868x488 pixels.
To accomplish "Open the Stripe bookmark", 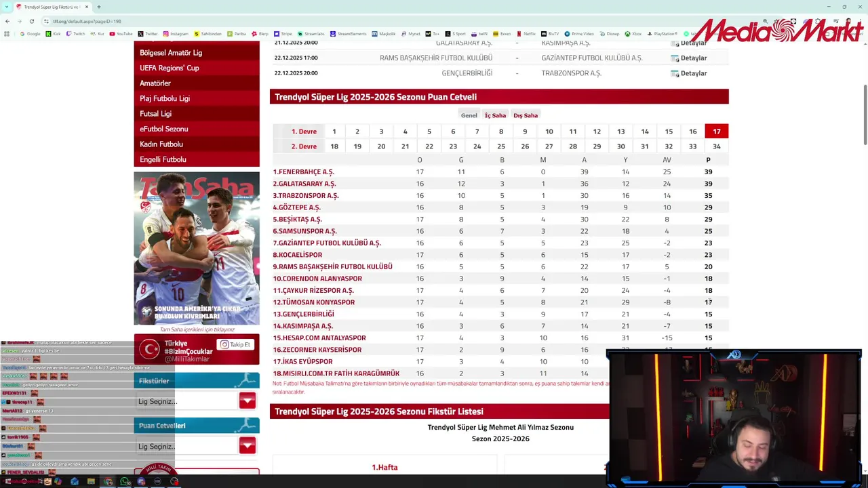I will (x=283, y=33).
